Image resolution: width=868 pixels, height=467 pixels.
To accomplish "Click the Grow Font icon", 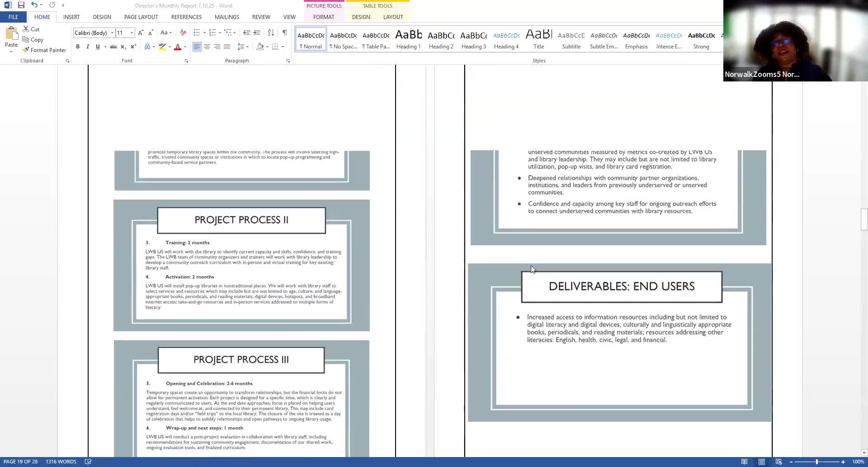I will pos(141,33).
